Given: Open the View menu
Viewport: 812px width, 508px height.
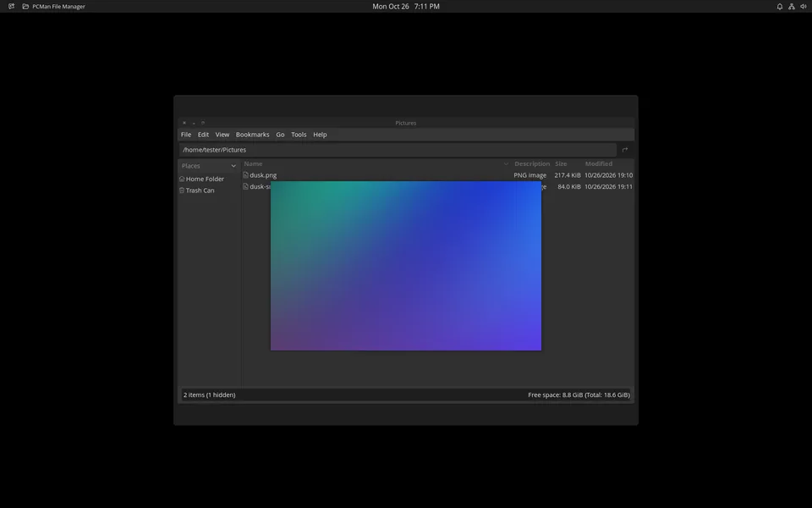Looking at the screenshot, I should click(x=222, y=135).
